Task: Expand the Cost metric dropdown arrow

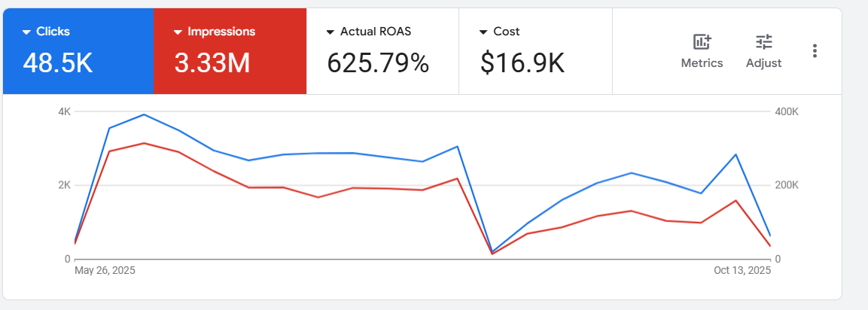Action: (483, 32)
